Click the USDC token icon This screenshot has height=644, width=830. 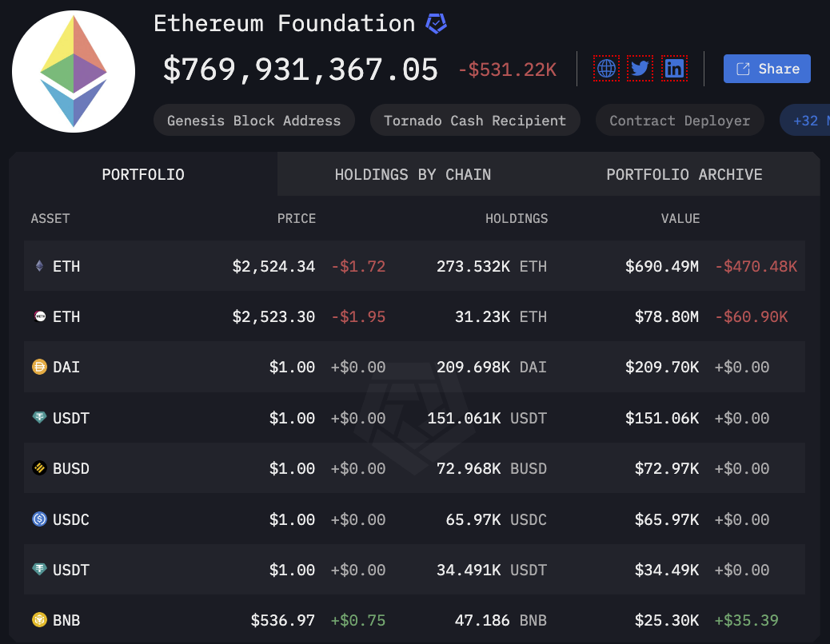[x=40, y=519]
